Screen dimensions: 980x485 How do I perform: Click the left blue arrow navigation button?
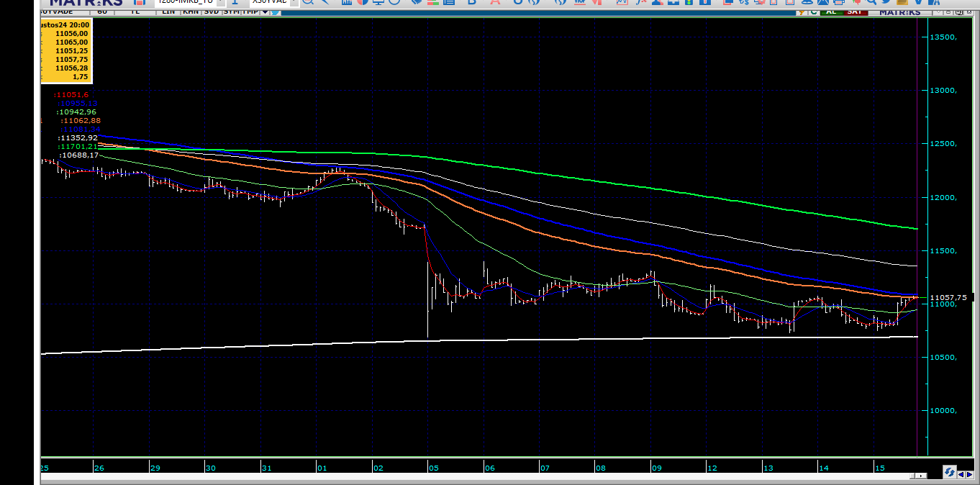point(961,474)
